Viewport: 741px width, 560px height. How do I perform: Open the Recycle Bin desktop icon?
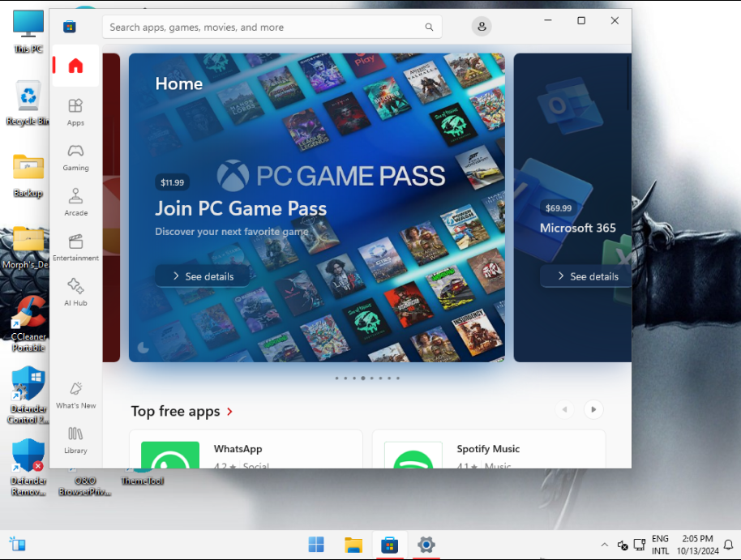point(28,103)
